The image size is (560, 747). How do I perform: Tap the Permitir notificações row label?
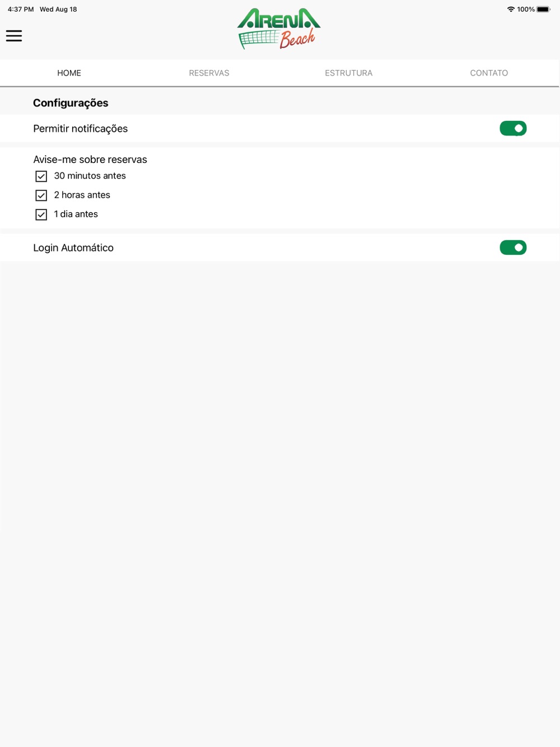click(80, 129)
